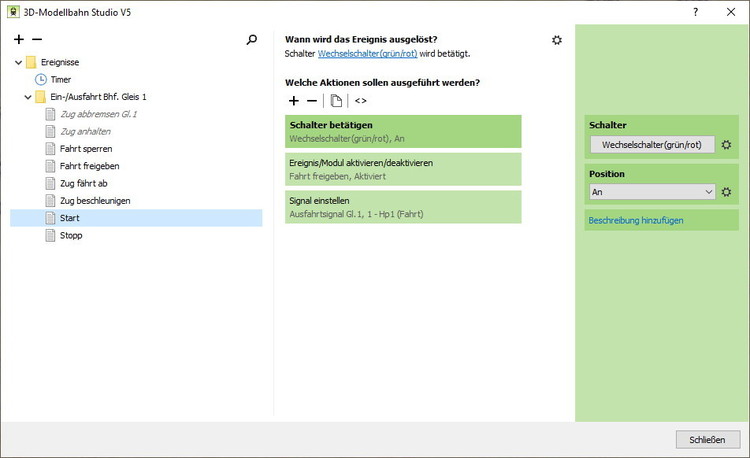750x458 pixels.
Task: Select the Timer event in tree
Action: 60,79
